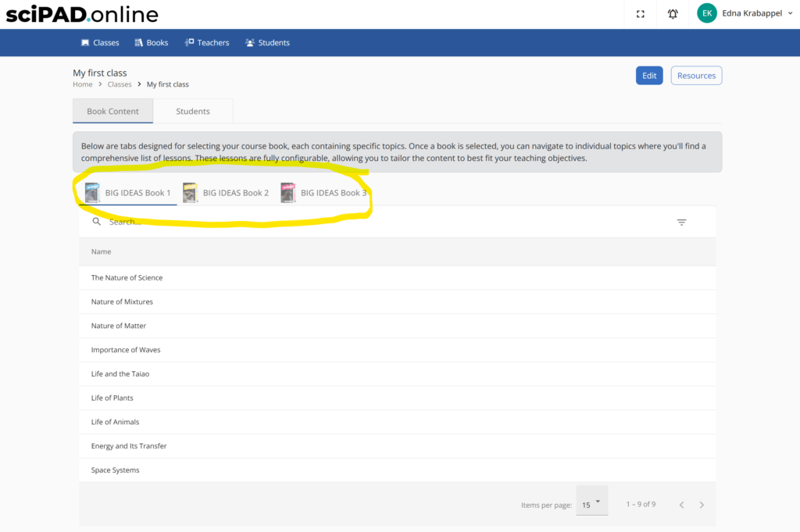800x532 pixels.
Task: Select the BIG IDEAS Book 2 tab
Action: [226, 193]
